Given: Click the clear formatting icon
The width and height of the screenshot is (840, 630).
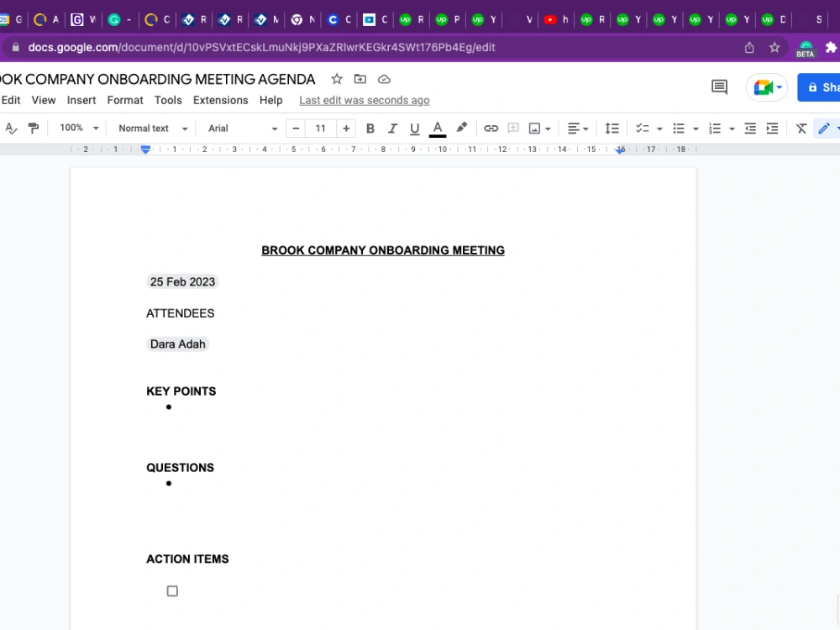Looking at the screenshot, I should pyautogui.click(x=801, y=129).
